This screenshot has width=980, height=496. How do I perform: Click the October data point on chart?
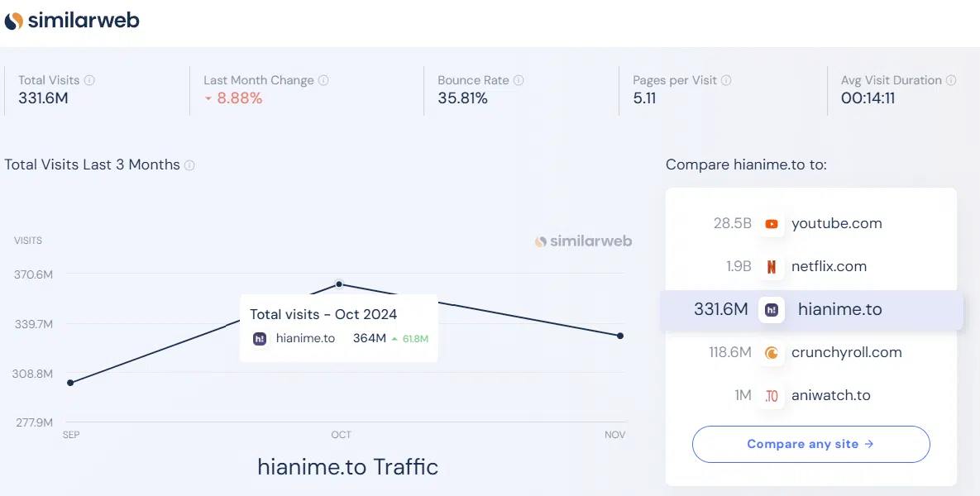point(339,284)
